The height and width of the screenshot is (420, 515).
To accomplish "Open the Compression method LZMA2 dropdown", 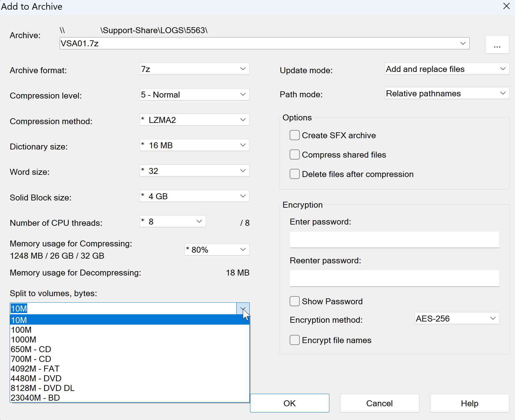I will click(194, 120).
